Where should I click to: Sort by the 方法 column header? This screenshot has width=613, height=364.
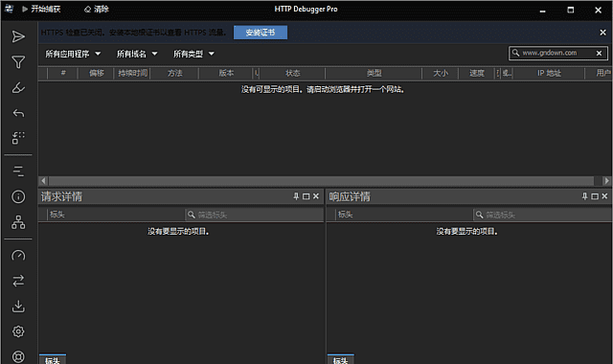174,73
